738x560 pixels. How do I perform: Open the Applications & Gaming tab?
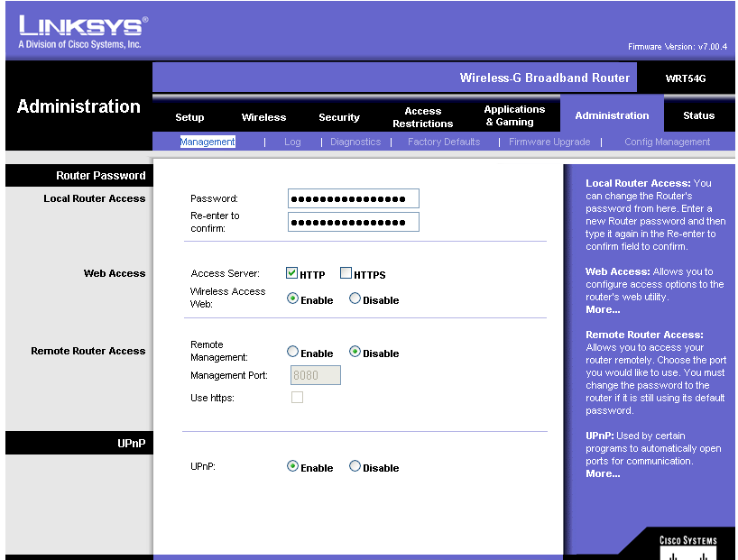point(514,115)
